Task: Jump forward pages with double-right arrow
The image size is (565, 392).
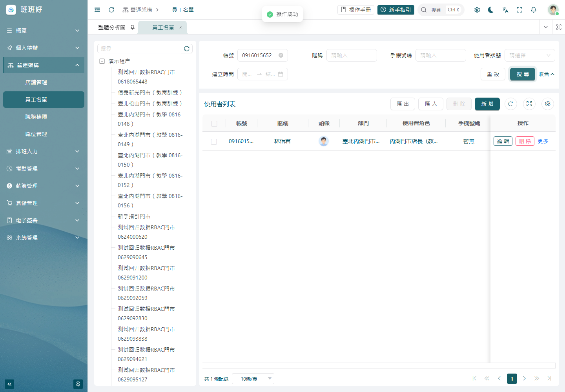Action: click(x=537, y=379)
